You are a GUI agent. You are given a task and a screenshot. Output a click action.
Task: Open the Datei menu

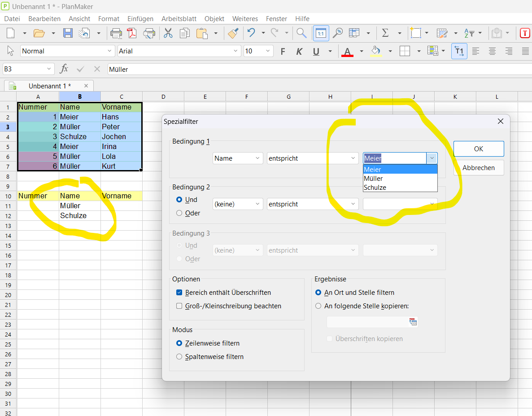[12, 19]
